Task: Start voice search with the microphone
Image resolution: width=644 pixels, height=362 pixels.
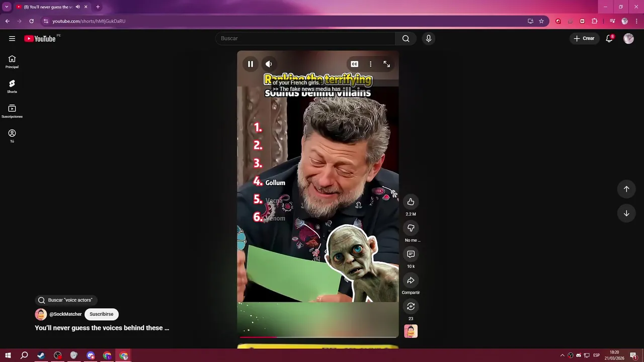Action: pos(429,39)
